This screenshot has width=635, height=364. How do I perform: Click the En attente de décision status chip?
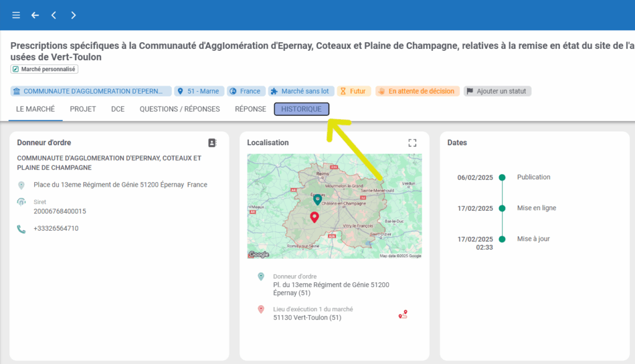click(417, 91)
